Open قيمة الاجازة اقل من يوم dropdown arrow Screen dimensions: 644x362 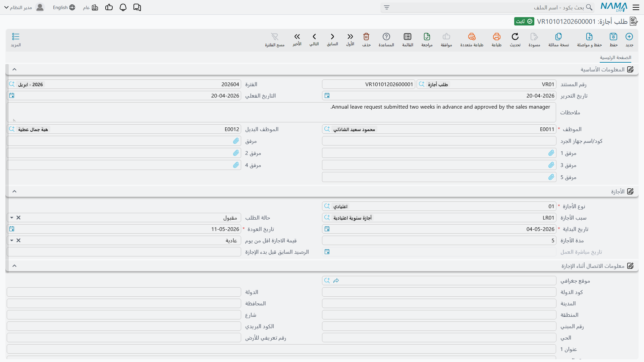12,240
